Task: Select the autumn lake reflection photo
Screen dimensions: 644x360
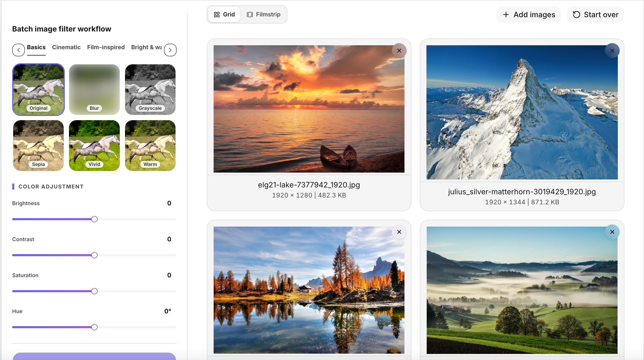Action: click(x=309, y=290)
